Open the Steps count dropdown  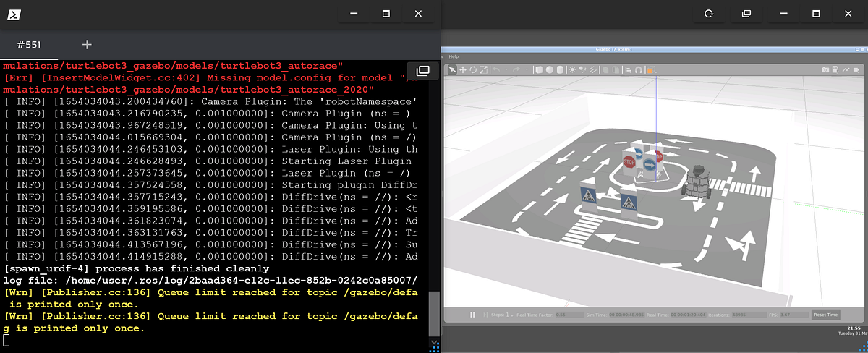coord(511,315)
